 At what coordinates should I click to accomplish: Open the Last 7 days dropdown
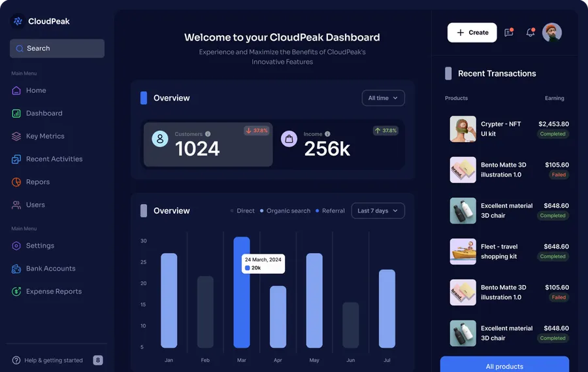point(378,211)
